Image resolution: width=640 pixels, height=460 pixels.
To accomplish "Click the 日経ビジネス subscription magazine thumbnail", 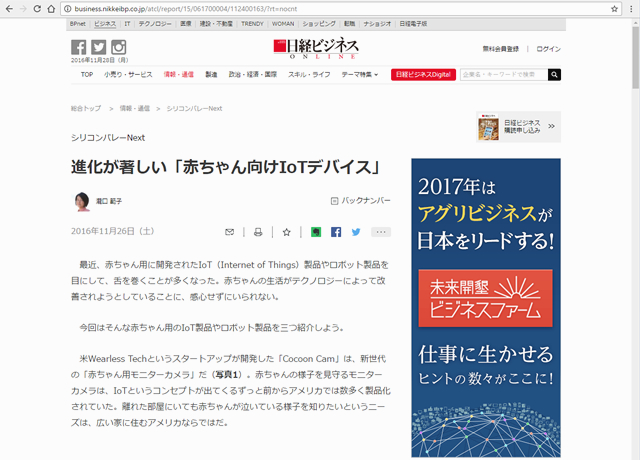I will (491, 126).
